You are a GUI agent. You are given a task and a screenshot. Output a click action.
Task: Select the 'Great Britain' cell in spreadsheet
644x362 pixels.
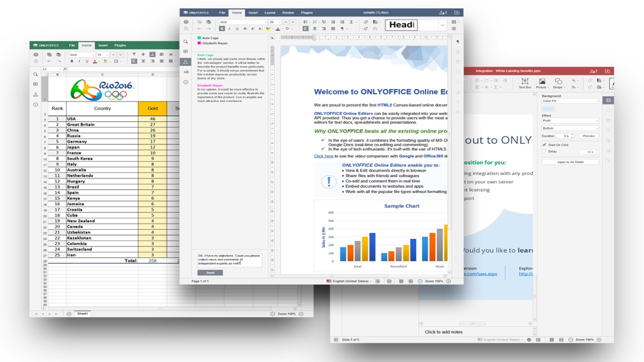click(102, 124)
